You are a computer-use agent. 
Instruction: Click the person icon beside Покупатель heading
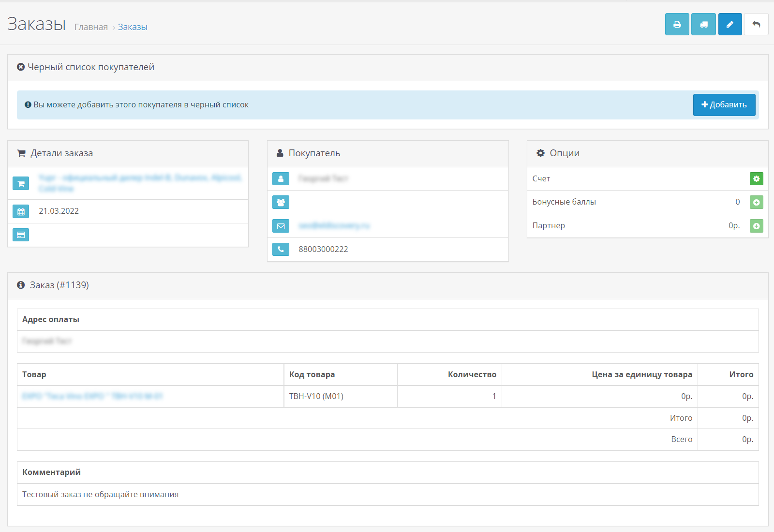280,153
